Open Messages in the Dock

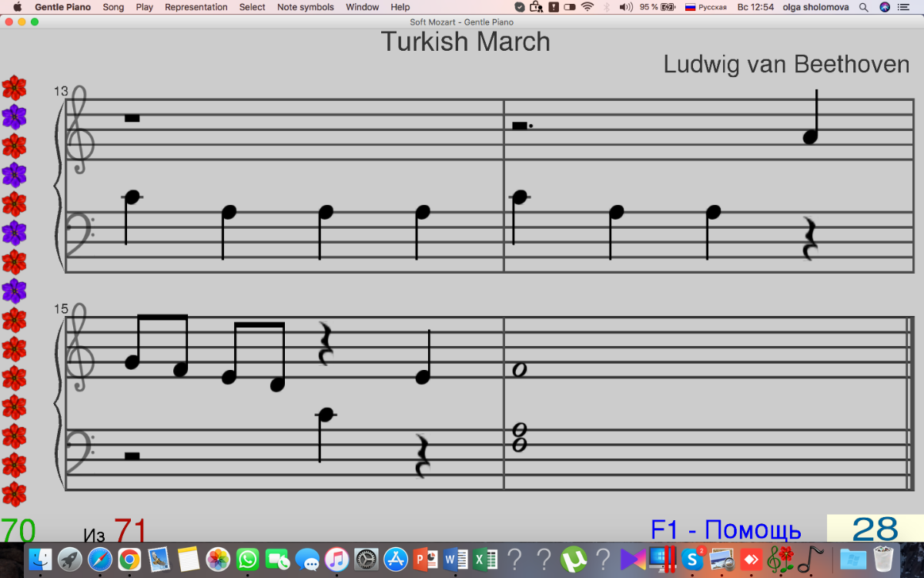(x=307, y=560)
